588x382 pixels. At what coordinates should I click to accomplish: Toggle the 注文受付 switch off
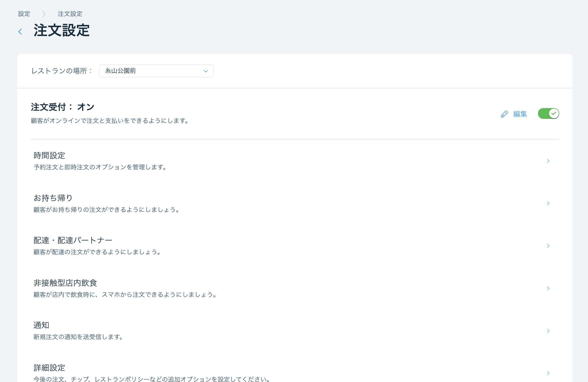coord(548,114)
